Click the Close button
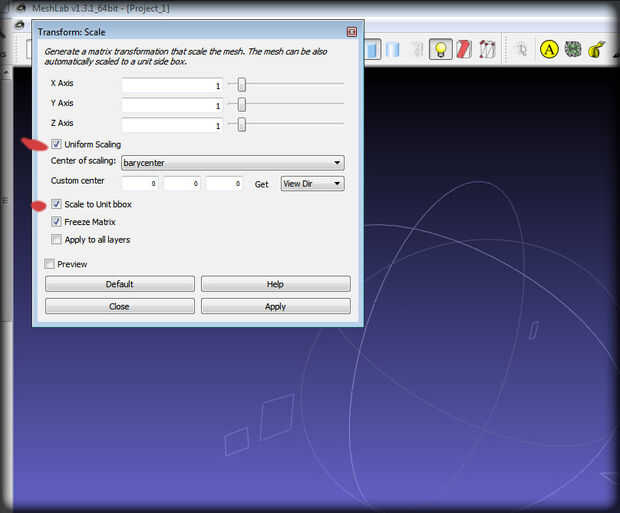This screenshot has height=513, width=620. pyautogui.click(x=120, y=307)
